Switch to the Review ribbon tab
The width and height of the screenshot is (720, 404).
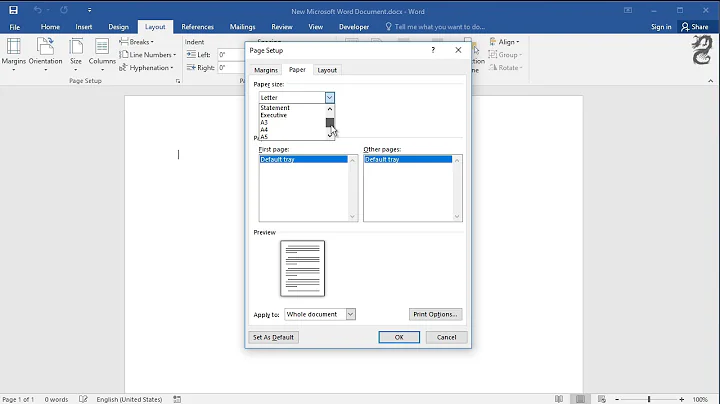pyautogui.click(x=282, y=27)
